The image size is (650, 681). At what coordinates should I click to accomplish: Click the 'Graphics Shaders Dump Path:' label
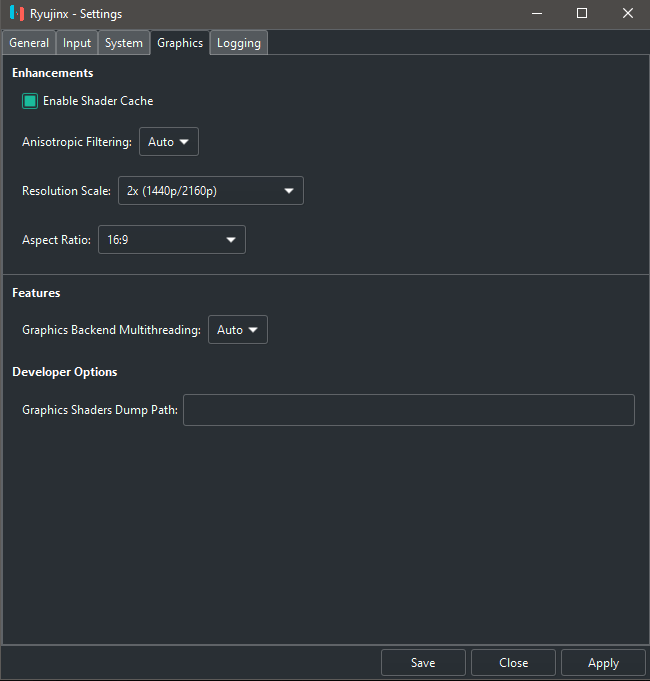(100, 410)
